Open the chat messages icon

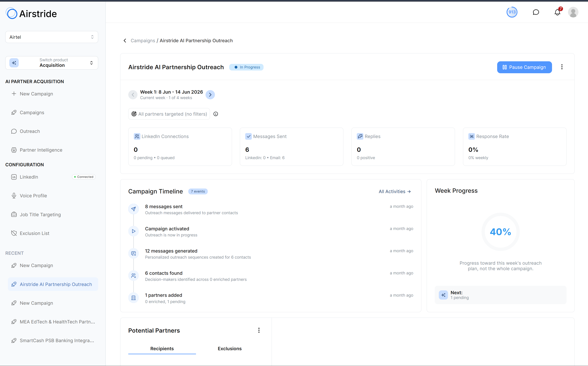[536, 12]
